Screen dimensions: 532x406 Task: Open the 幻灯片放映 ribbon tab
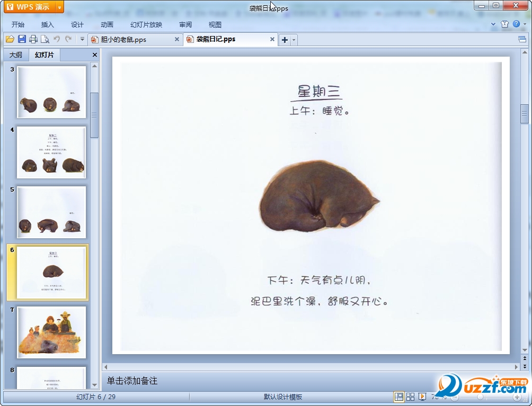146,25
